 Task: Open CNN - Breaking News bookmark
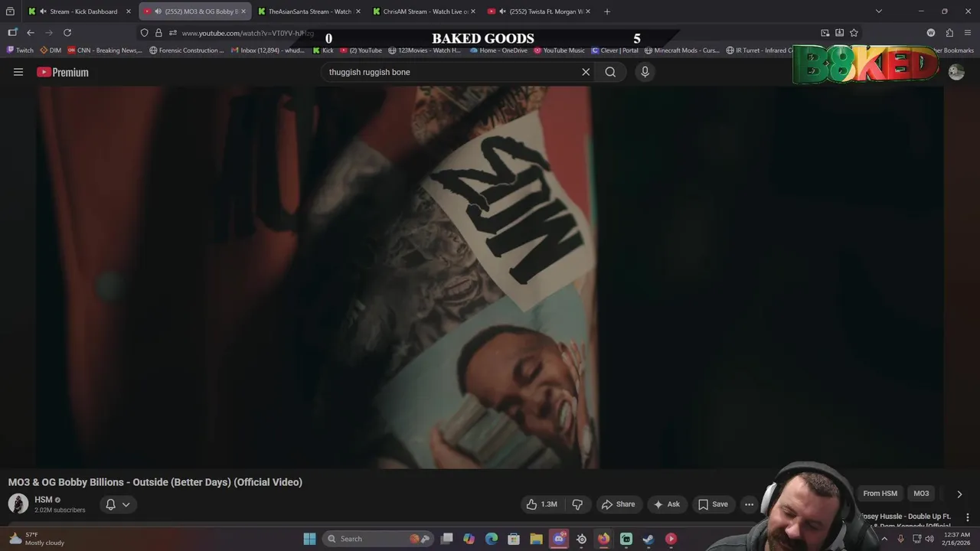tap(105, 51)
